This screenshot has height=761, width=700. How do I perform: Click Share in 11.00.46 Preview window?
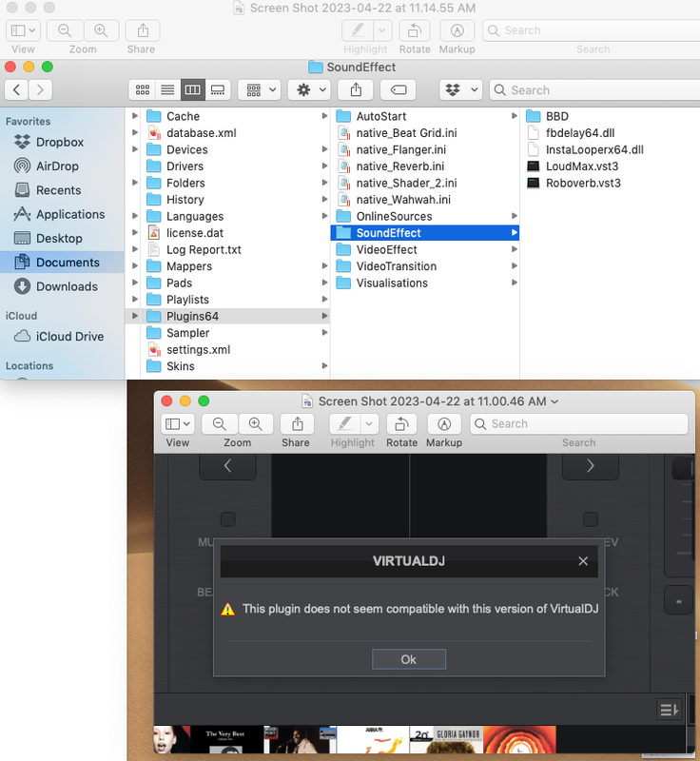(297, 423)
